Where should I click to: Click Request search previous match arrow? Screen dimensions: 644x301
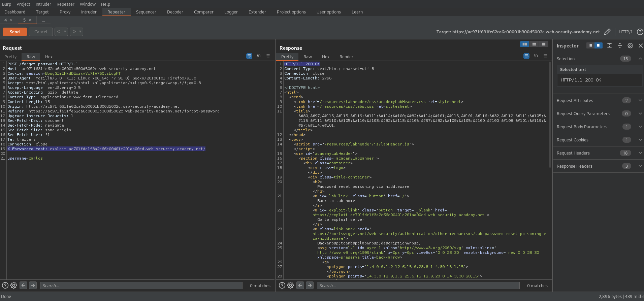tap(23, 285)
